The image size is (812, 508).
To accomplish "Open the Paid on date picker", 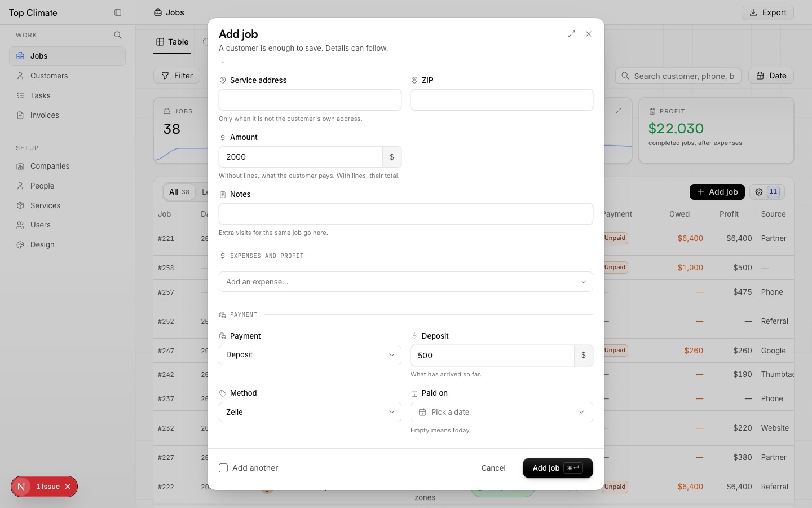I will click(502, 412).
